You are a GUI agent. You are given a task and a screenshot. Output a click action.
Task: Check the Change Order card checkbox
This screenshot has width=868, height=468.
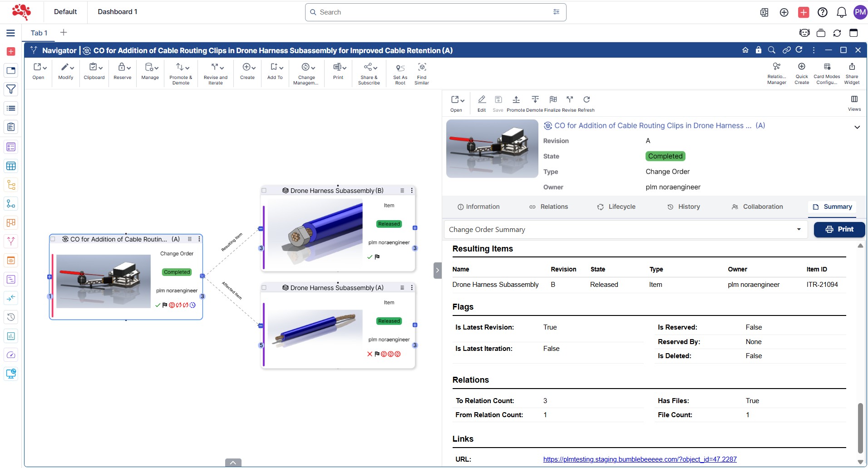(53, 239)
